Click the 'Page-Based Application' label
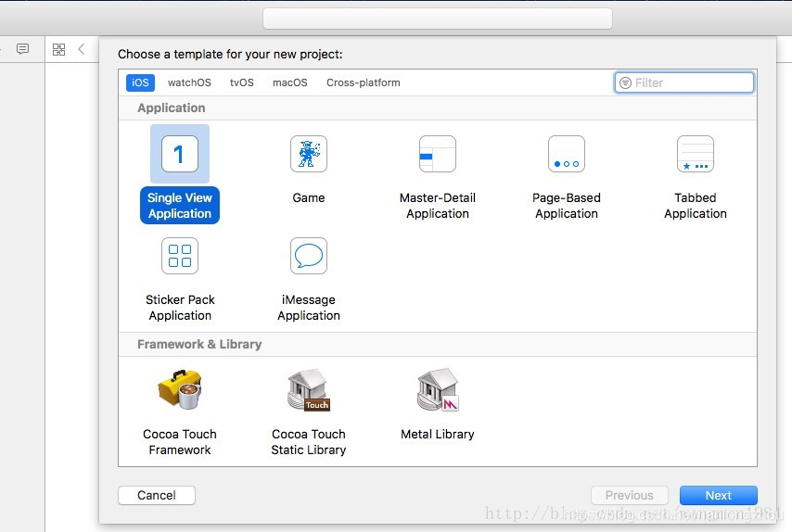The height and width of the screenshot is (532, 792). coord(567,206)
